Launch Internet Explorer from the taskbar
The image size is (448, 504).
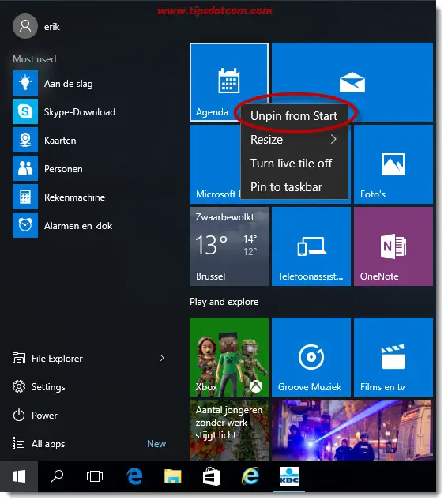(x=250, y=476)
